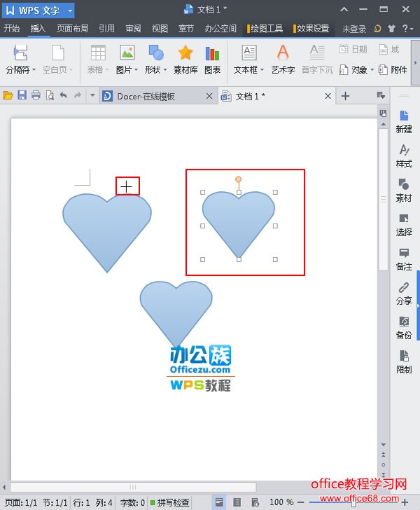
Task: Open the 表格 table insert tool
Action: click(x=97, y=60)
